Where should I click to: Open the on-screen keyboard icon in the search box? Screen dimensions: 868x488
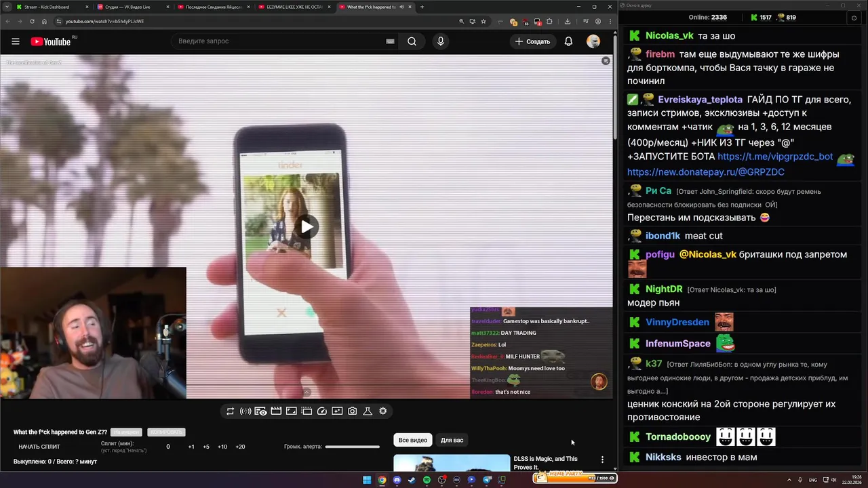point(390,41)
